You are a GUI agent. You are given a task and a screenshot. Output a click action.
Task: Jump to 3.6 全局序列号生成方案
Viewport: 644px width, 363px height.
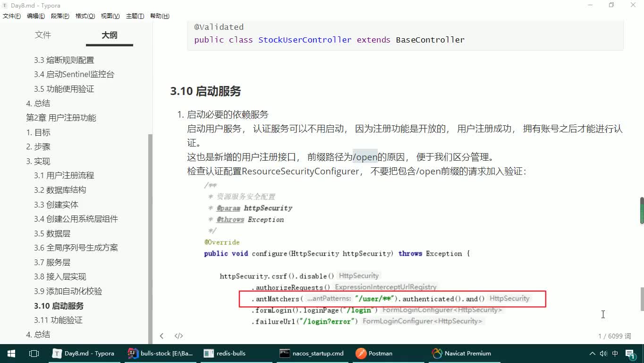pyautogui.click(x=76, y=248)
